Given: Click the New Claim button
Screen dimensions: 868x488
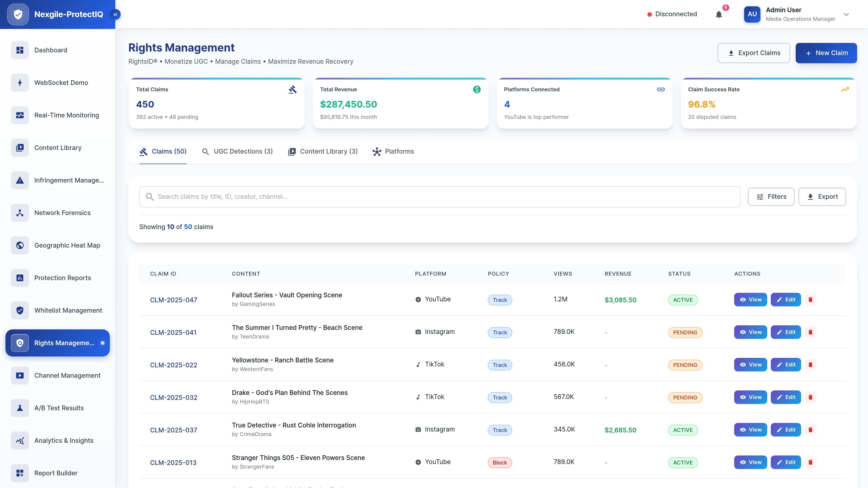Looking at the screenshot, I should [826, 53].
